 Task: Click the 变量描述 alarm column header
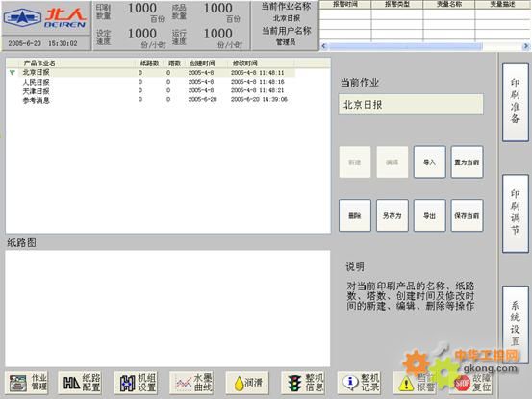[503, 4]
